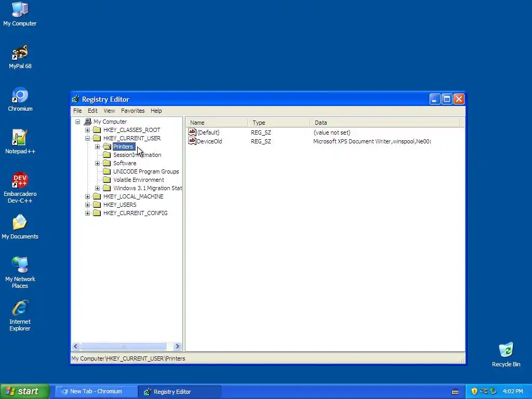532x399 pixels.
Task: Click the Microsoft XPS Document Writer data text
Action: click(x=372, y=141)
